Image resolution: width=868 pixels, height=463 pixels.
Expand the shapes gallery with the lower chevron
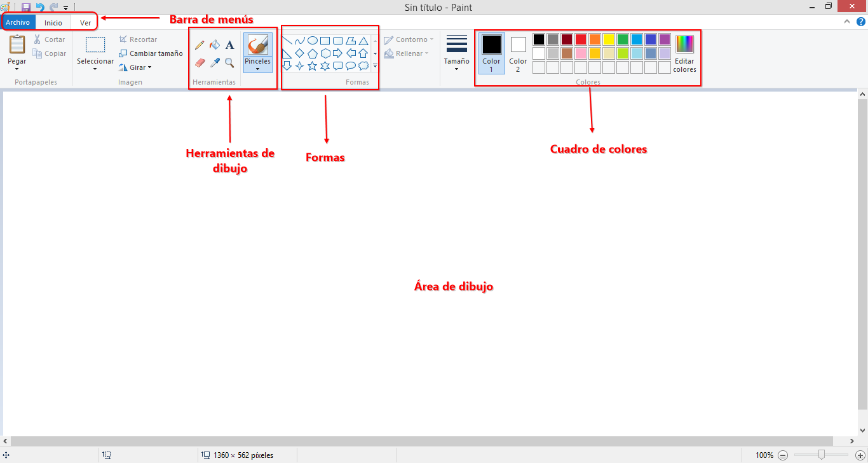point(375,65)
